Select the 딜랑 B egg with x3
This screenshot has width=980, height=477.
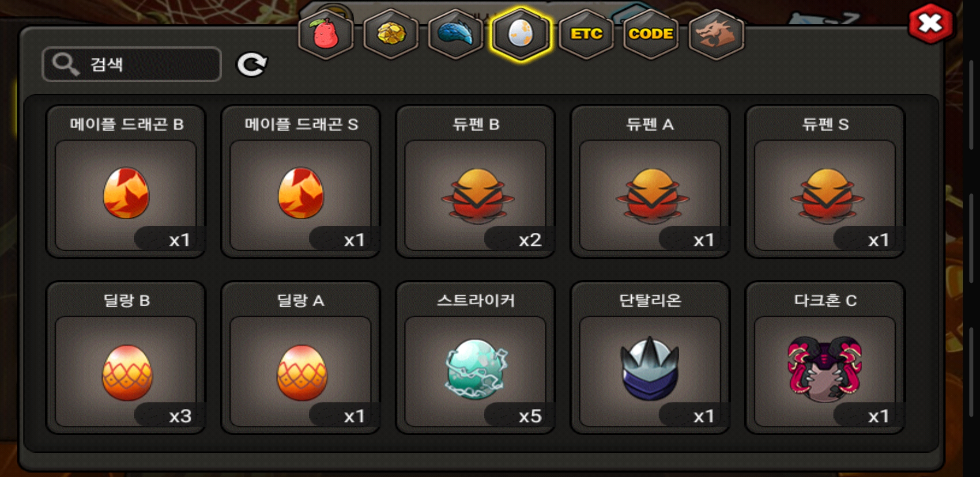click(x=126, y=358)
